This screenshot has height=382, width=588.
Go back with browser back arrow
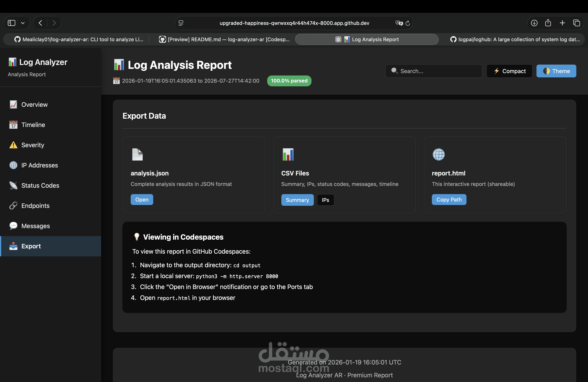click(40, 23)
